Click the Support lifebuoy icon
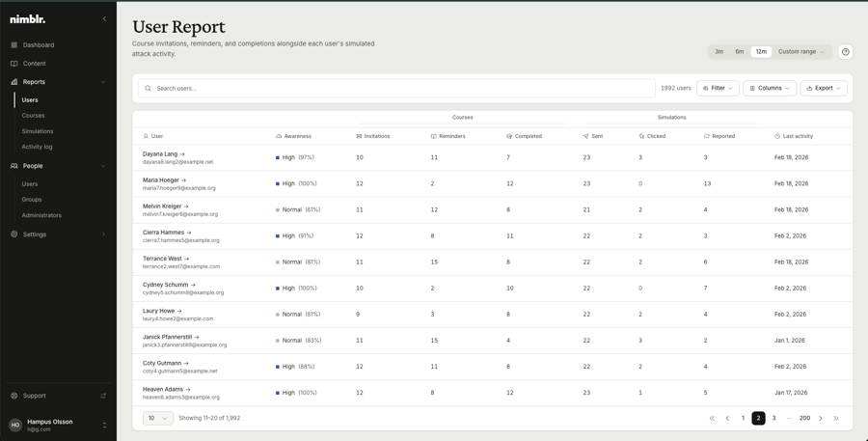 [x=14, y=396]
